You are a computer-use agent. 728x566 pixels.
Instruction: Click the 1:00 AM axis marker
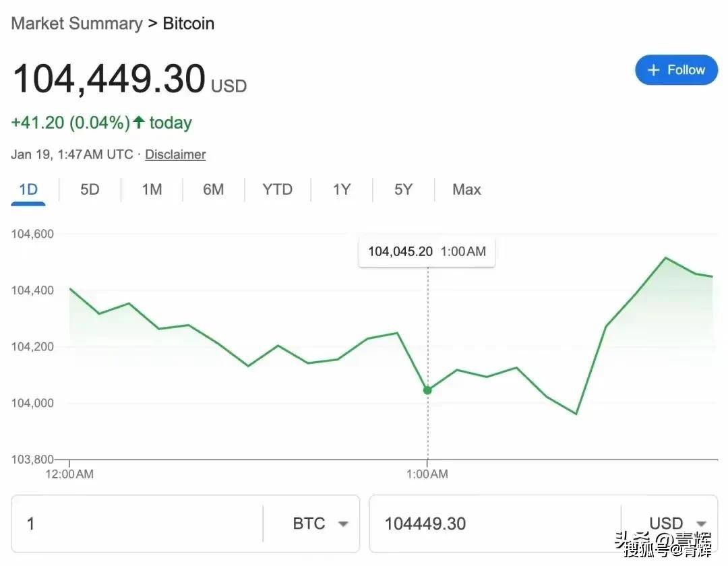pyautogui.click(x=427, y=474)
